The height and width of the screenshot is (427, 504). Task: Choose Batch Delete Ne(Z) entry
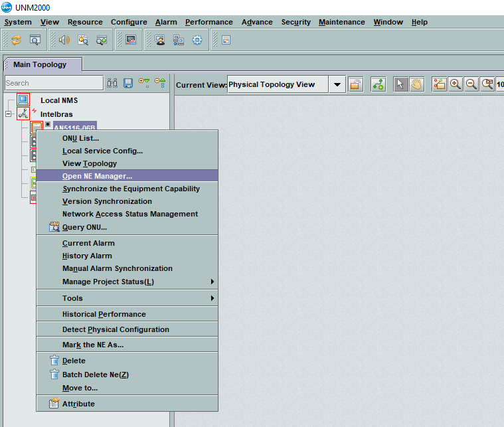click(127, 375)
